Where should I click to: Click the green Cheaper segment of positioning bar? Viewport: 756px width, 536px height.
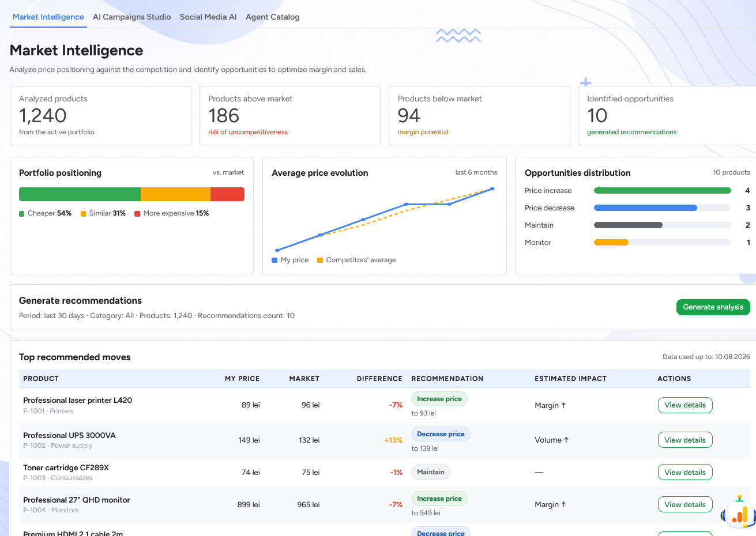(80, 194)
